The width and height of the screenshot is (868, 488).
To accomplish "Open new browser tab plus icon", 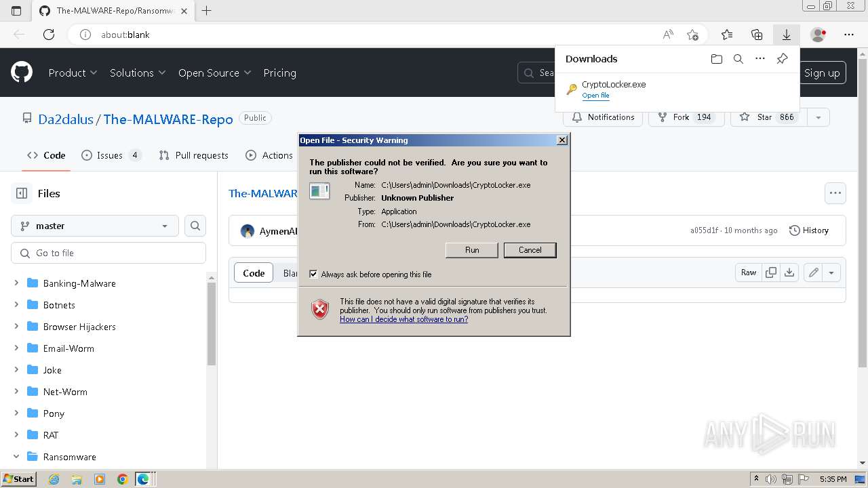I will click(207, 10).
